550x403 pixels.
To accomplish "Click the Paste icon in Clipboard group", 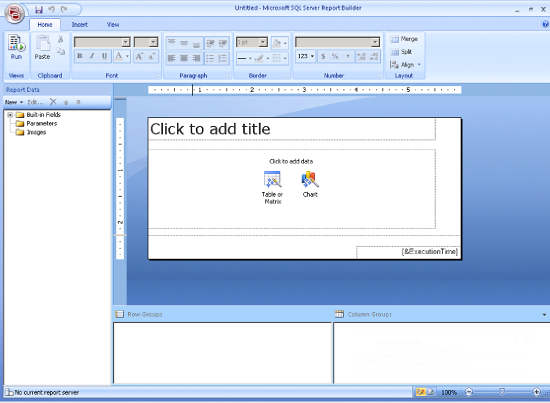I will point(42,47).
